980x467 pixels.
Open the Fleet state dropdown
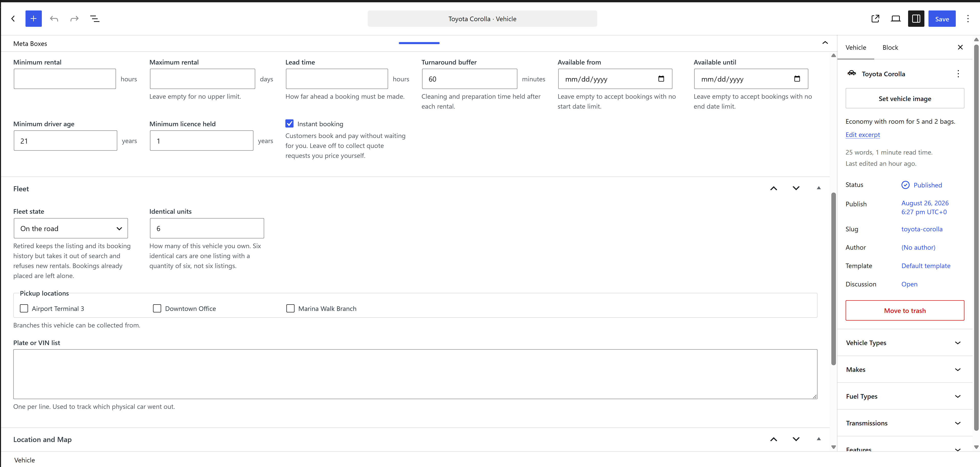(x=71, y=228)
